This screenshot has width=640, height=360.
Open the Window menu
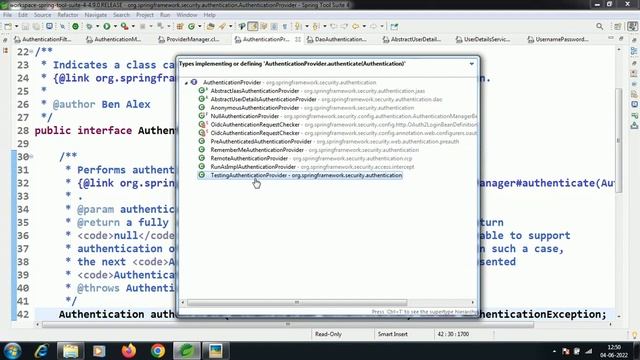pyautogui.click(x=187, y=15)
